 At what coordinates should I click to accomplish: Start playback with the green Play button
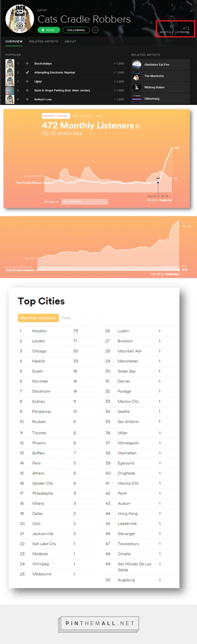click(49, 30)
